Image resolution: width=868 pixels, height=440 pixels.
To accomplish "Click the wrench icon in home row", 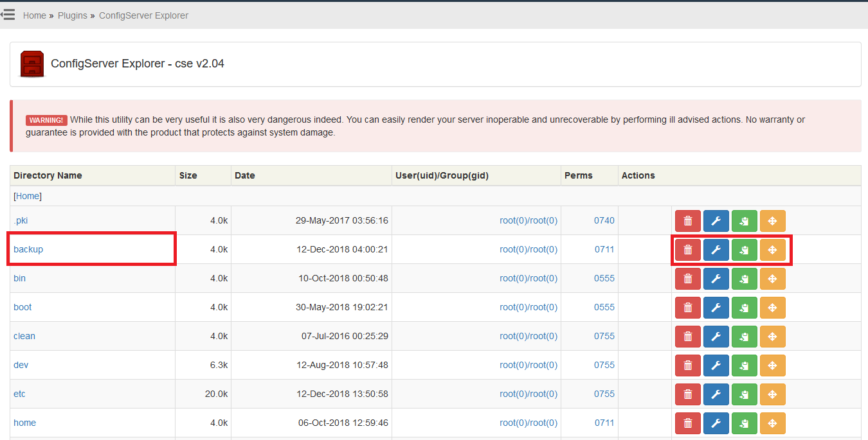I will 716,423.
